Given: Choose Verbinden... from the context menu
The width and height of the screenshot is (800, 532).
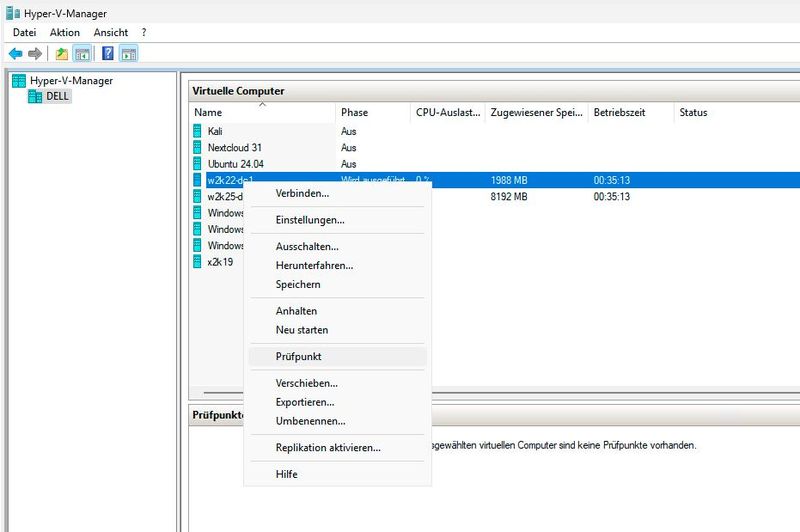Looking at the screenshot, I should [x=337, y=193].
